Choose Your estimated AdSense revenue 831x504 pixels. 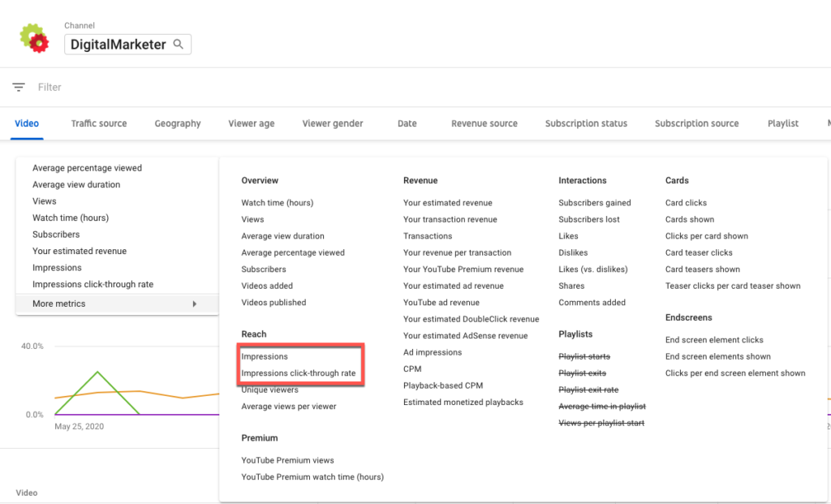pyautogui.click(x=465, y=336)
